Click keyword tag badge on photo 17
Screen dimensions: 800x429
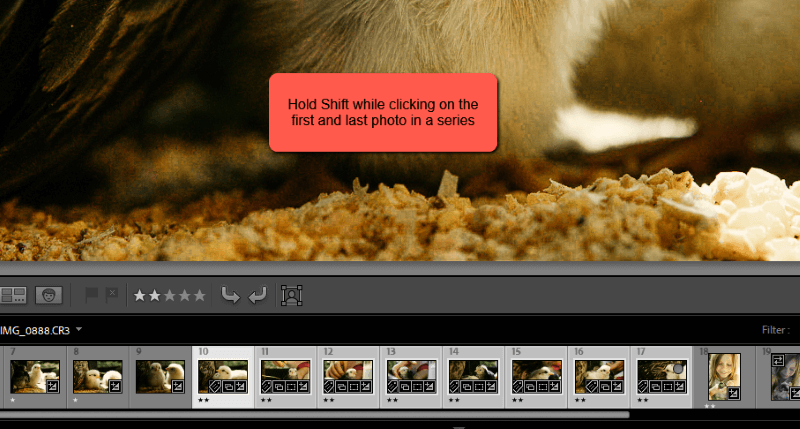click(643, 387)
